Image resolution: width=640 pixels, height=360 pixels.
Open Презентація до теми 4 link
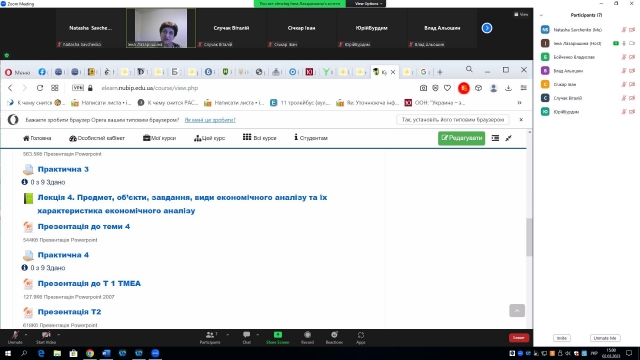pyautogui.click(x=84, y=226)
